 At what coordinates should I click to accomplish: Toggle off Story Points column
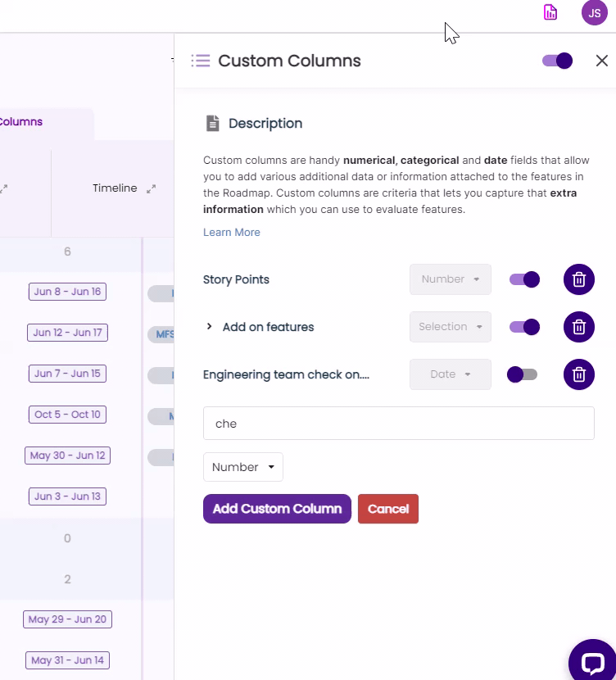[524, 279]
